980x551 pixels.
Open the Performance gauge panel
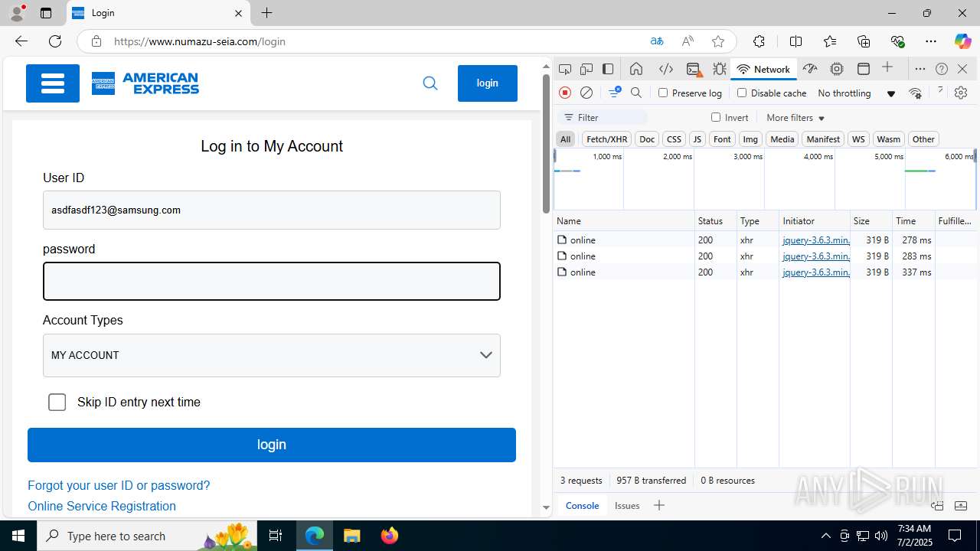click(810, 69)
